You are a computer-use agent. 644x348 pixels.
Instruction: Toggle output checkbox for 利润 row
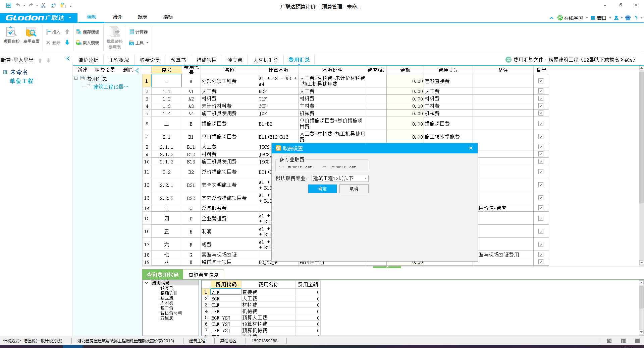click(x=541, y=231)
